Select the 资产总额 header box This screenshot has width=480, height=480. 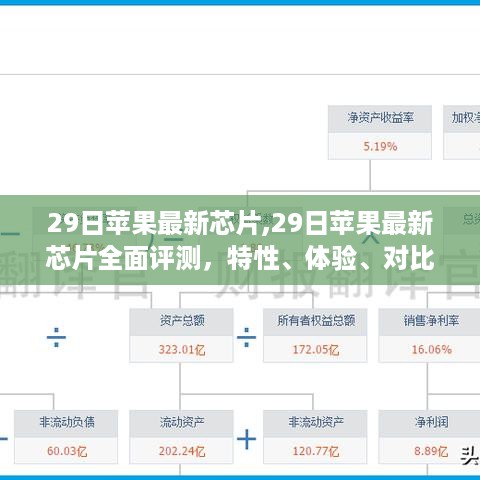pyautogui.click(x=181, y=322)
